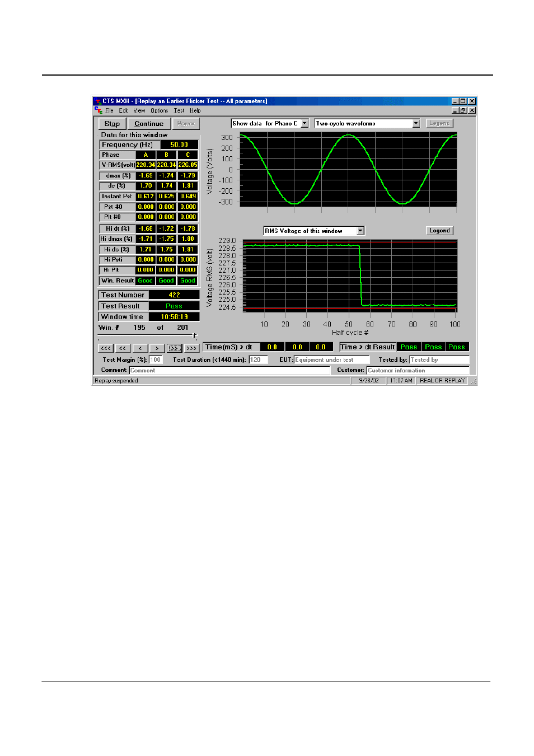
Task: Click the disabled Legend button of upper graph
Action: point(439,123)
